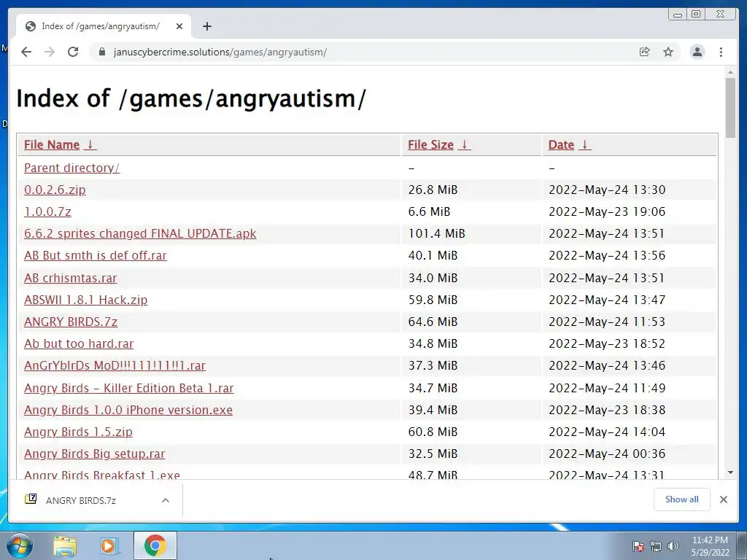Bookmark this page with the star icon
This screenshot has width=747, height=560.
click(x=668, y=52)
